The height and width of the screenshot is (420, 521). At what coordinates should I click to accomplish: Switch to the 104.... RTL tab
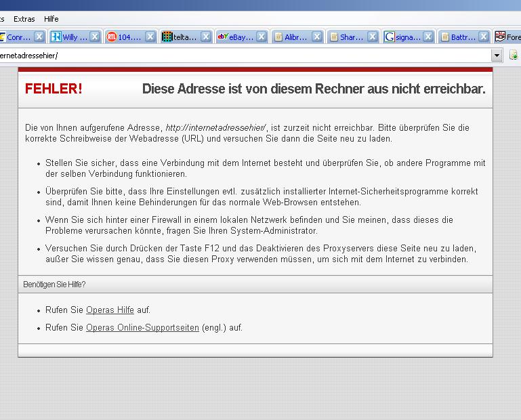tap(131, 37)
